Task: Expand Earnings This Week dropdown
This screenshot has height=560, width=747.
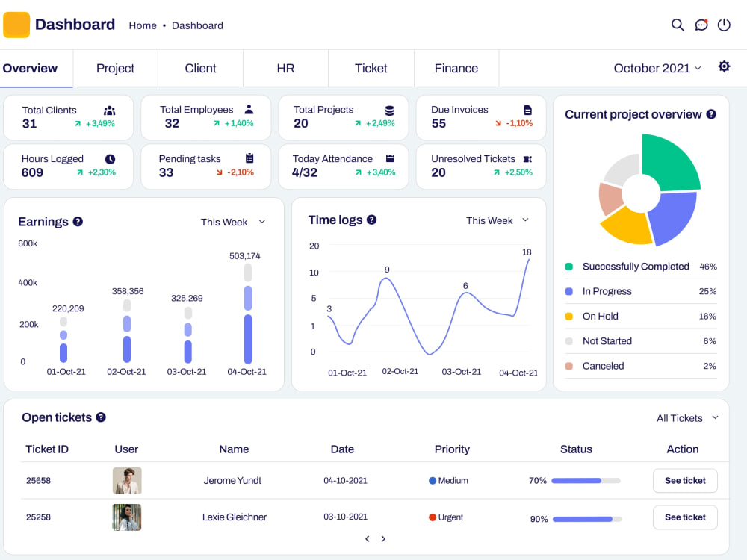Action: coord(233,222)
